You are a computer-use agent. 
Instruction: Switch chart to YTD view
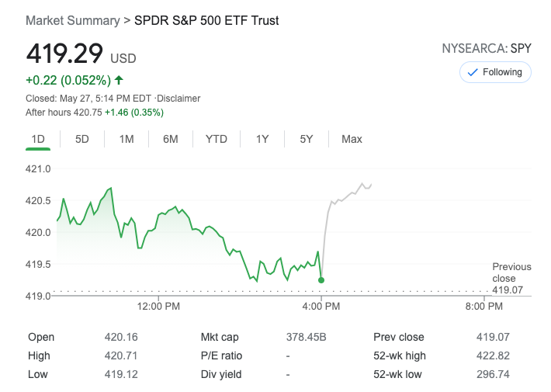point(217,139)
